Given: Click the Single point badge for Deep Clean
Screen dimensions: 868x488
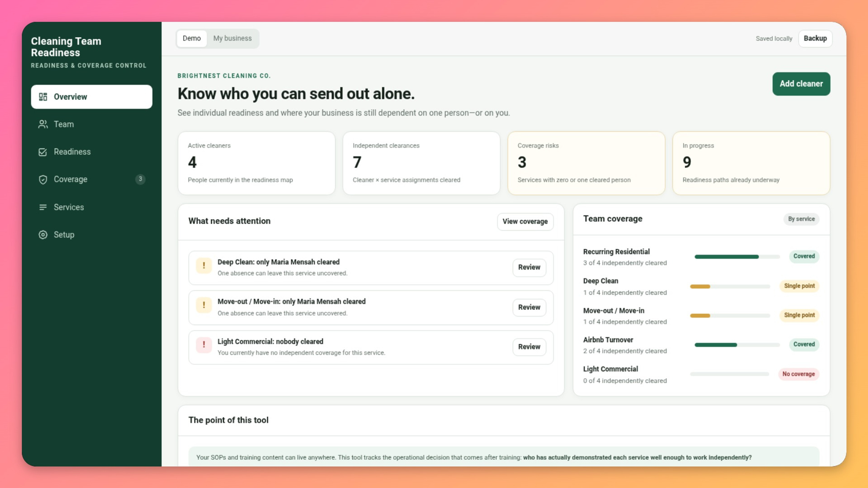Looking at the screenshot, I should pos(799,286).
